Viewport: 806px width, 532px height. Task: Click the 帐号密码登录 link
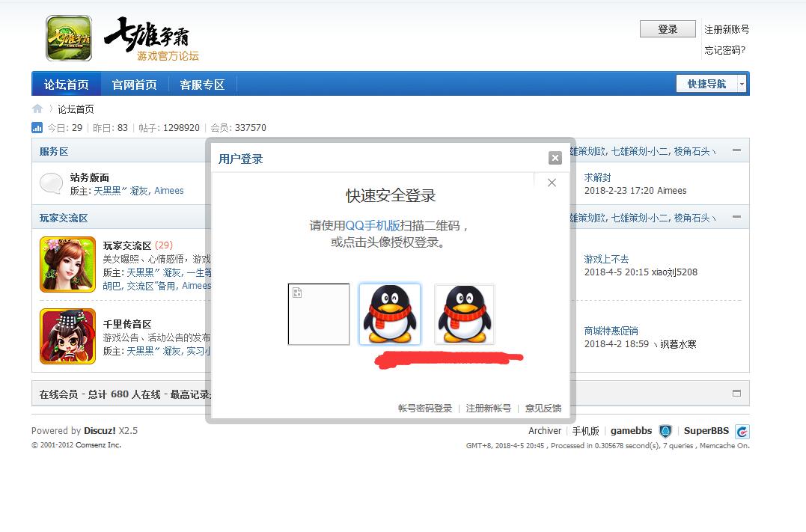tap(425, 408)
